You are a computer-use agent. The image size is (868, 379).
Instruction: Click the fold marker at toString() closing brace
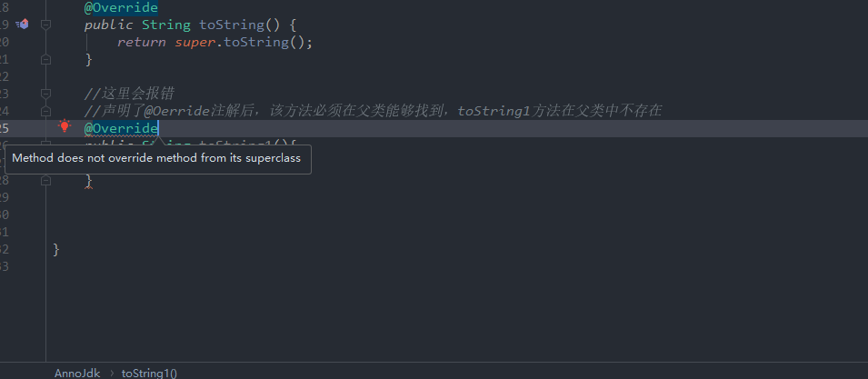45,59
